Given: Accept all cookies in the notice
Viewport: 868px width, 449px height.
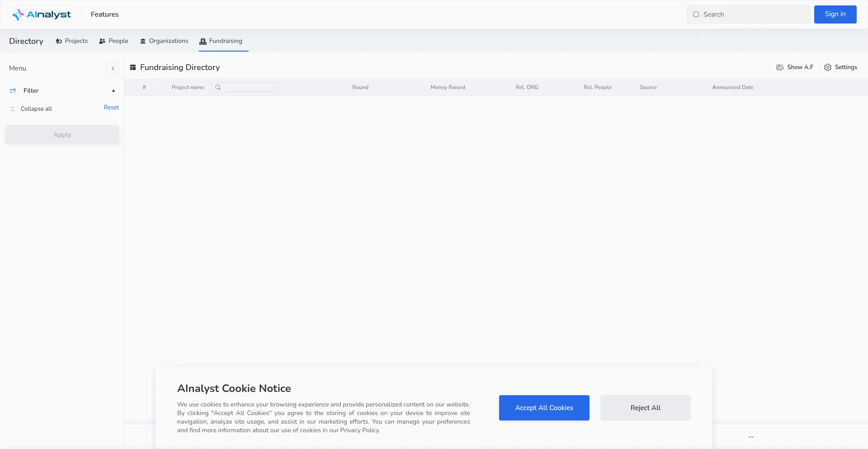Looking at the screenshot, I should [544, 408].
